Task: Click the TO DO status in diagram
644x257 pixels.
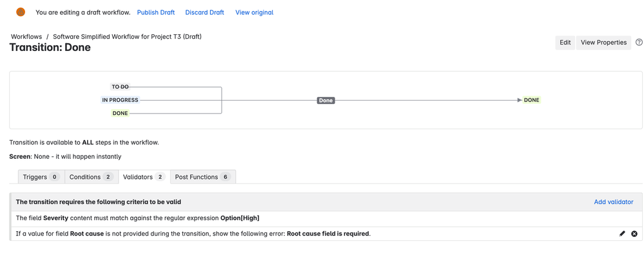Action: pos(121,87)
